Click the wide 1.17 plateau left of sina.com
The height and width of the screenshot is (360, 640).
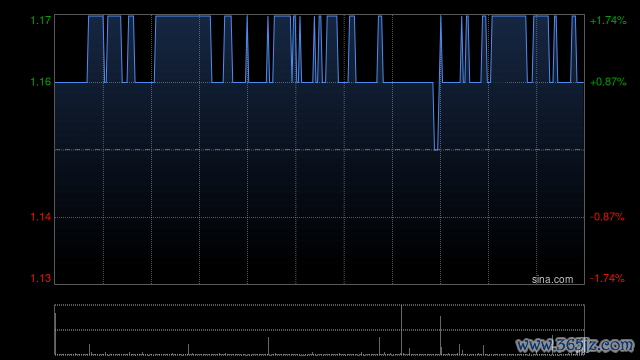click(x=509, y=16)
